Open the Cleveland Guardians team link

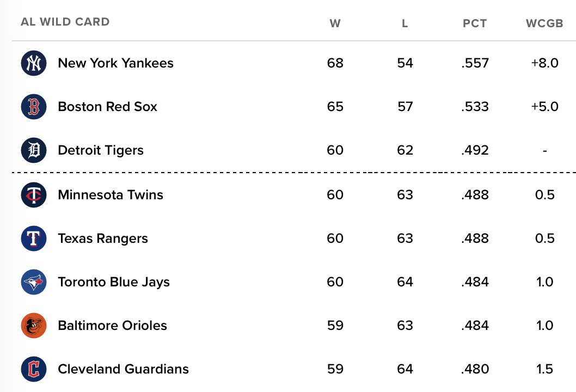point(124,369)
